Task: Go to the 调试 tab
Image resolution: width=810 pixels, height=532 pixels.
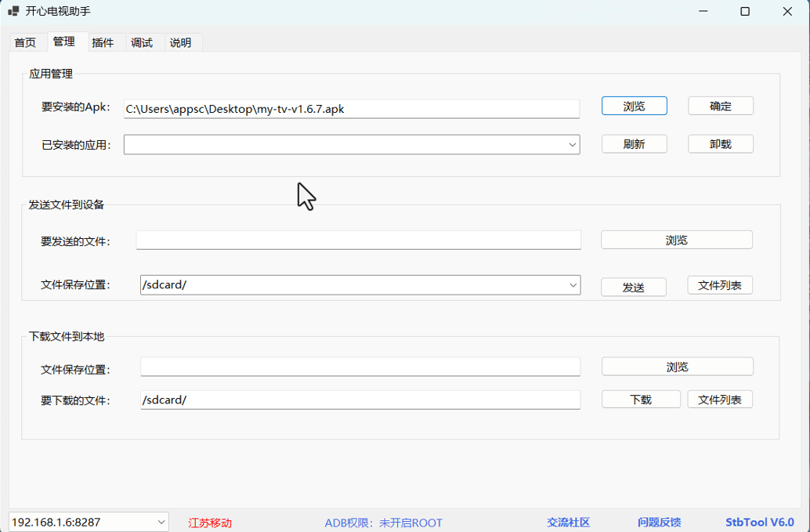Action: pos(142,42)
